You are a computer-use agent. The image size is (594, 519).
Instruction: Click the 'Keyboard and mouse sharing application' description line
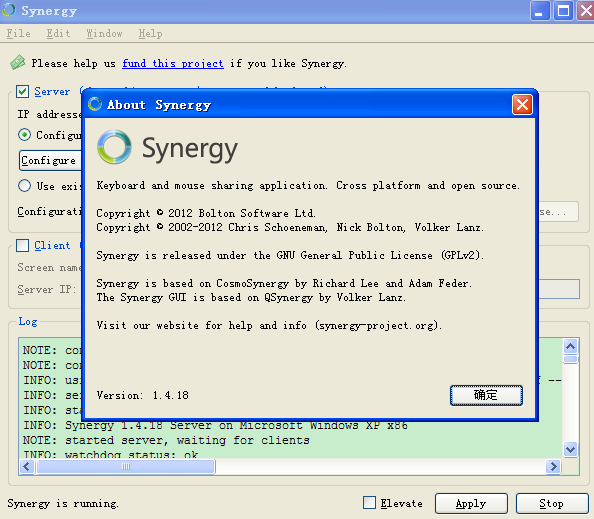[308, 185]
